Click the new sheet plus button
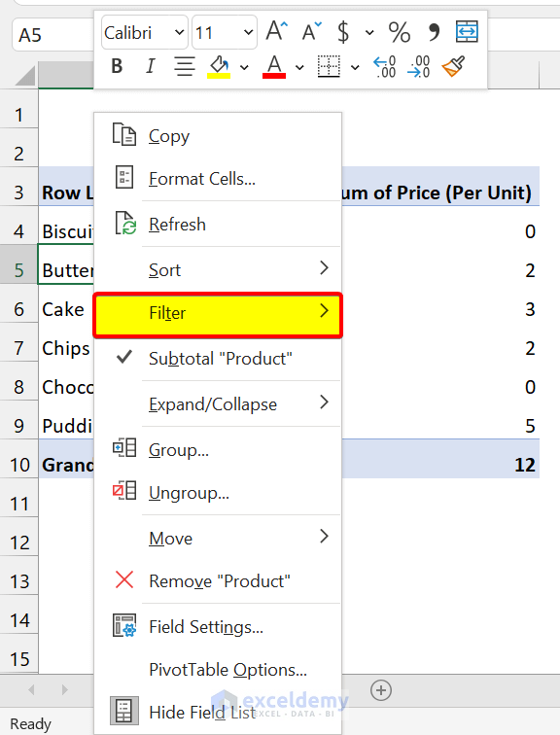Viewport: 560px width, 735px height. pos(381,690)
